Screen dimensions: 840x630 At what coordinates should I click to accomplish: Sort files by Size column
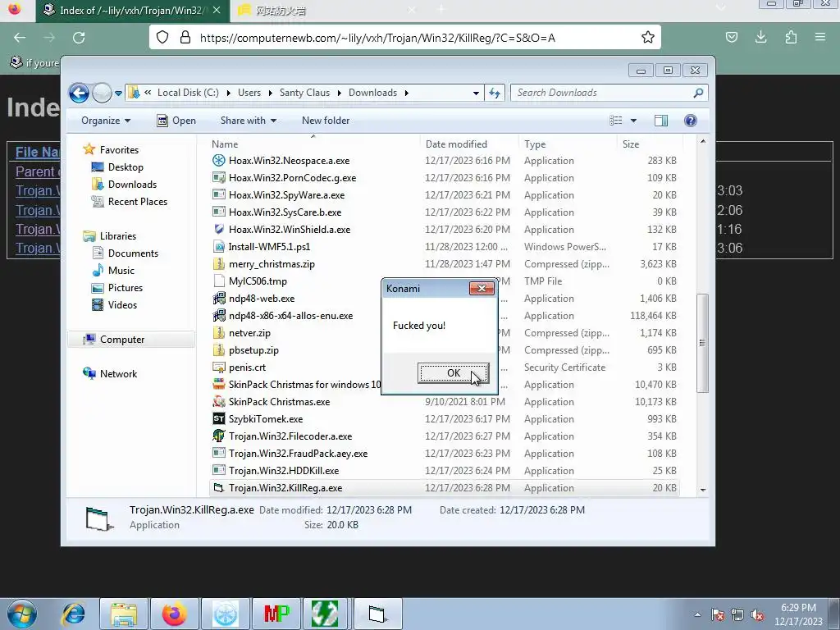(650, 144)
